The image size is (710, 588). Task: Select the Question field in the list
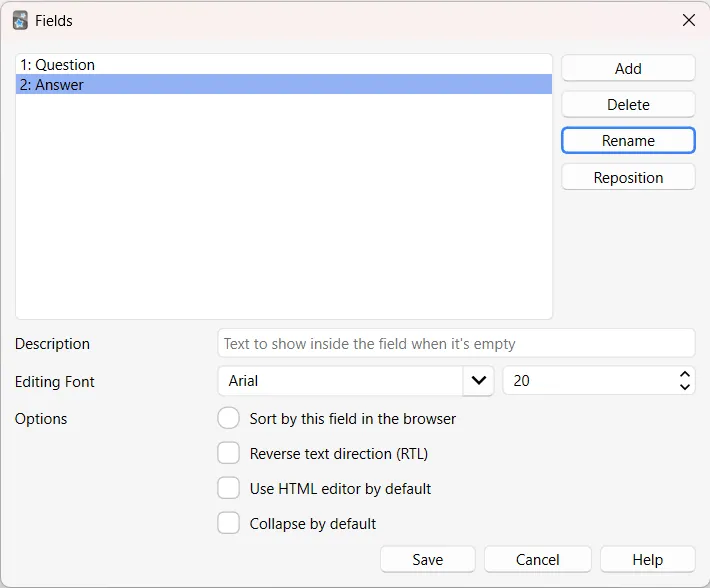[284, 65]
